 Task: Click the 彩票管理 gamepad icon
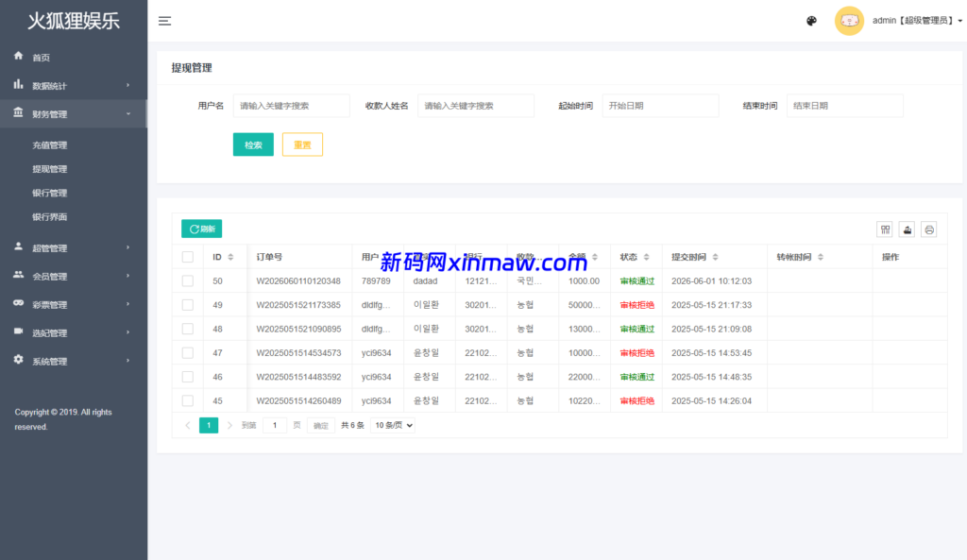19,303
